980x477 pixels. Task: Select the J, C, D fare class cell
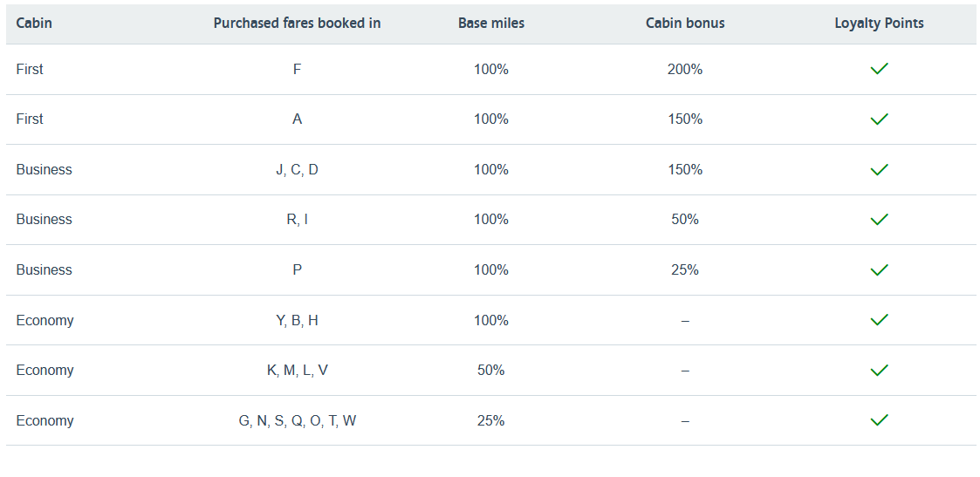(x=297, y=169)
